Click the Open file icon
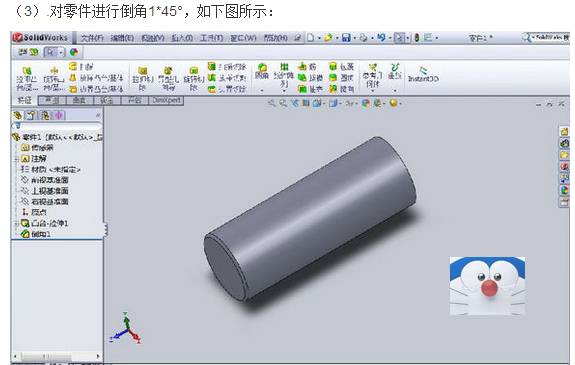 click(x=329, y=37)
